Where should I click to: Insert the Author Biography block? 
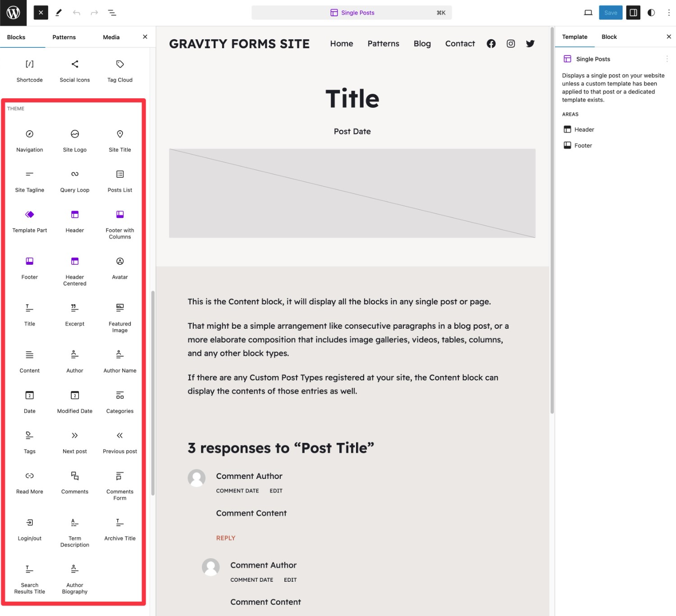[x=75, y=579]
